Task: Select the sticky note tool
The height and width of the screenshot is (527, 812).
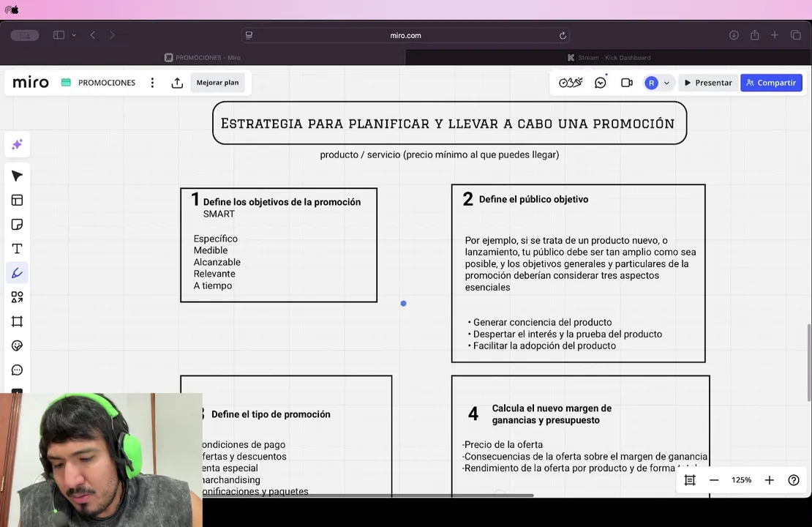Action: pos(17,225)
